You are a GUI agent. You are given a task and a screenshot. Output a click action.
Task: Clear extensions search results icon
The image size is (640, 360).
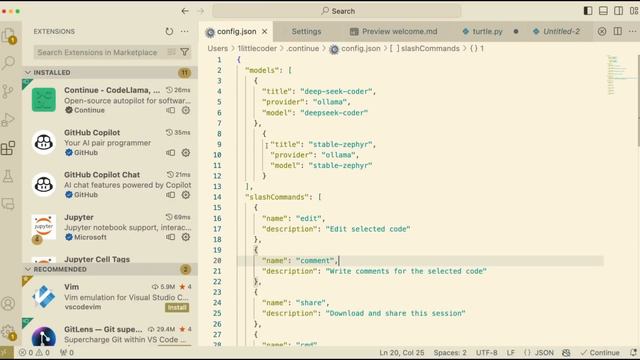coord(171,52)
